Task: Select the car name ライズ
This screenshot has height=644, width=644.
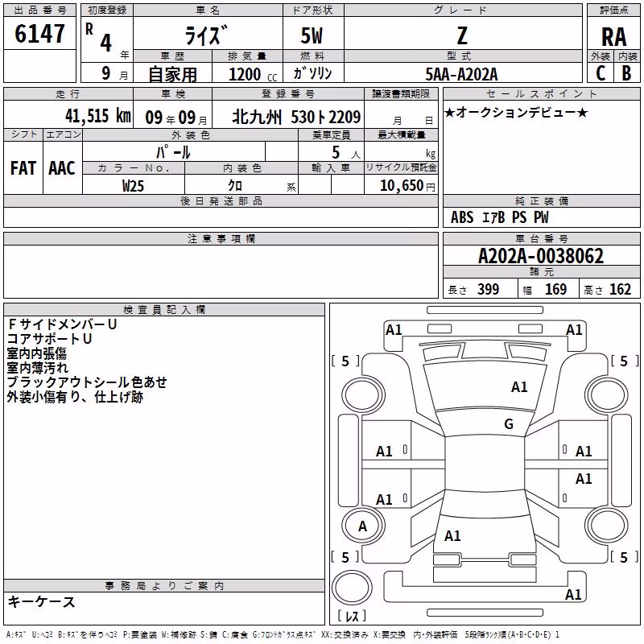Action: coord(206,35)
